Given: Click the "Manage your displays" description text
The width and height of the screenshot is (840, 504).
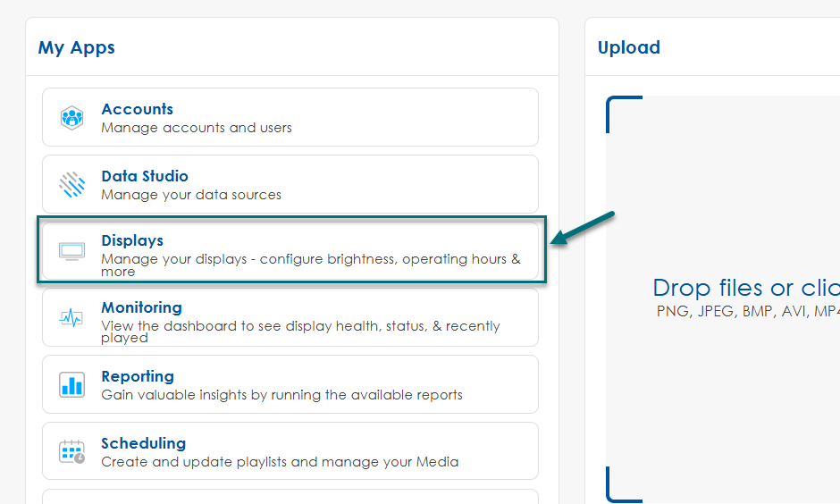Looking at the screenshot, I should (310, 260).
